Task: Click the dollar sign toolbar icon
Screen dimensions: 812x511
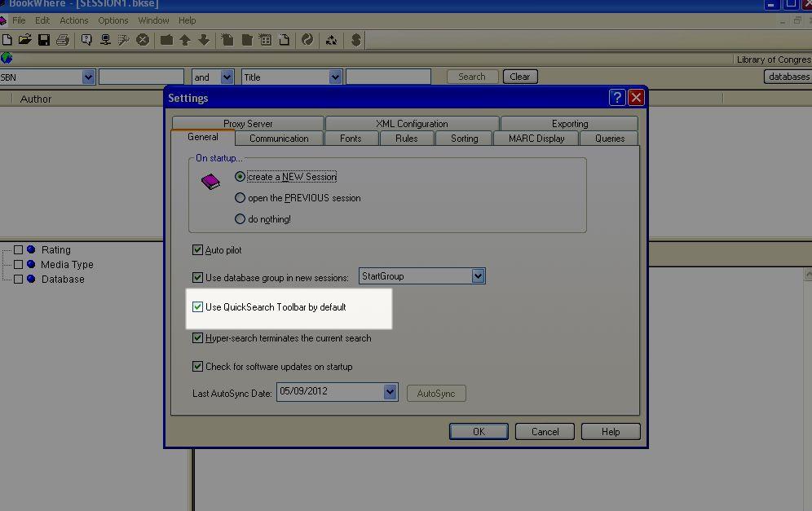Action: pyautogui.click(x=355, y=40)
